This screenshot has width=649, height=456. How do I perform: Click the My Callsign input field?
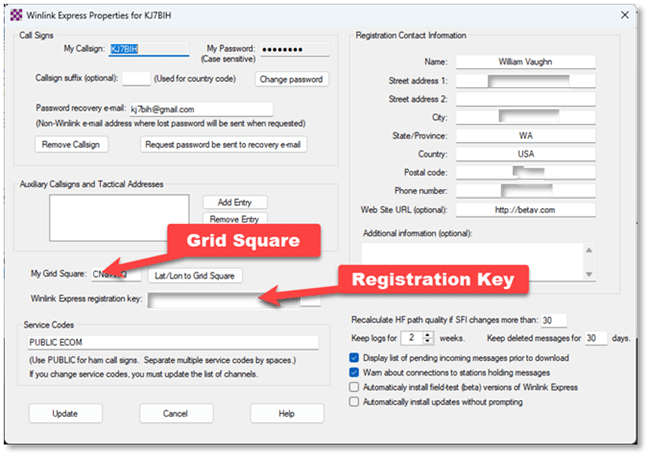click(x=148, y=49)
